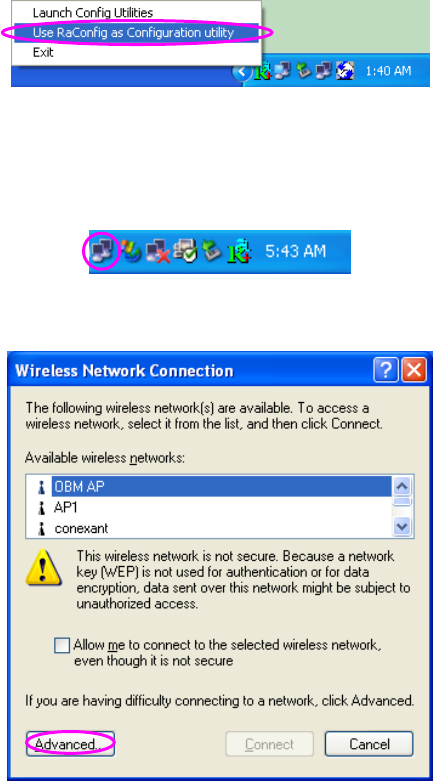Click the network list scroll up arrow

pyautogui.click(x=402, y=486)
